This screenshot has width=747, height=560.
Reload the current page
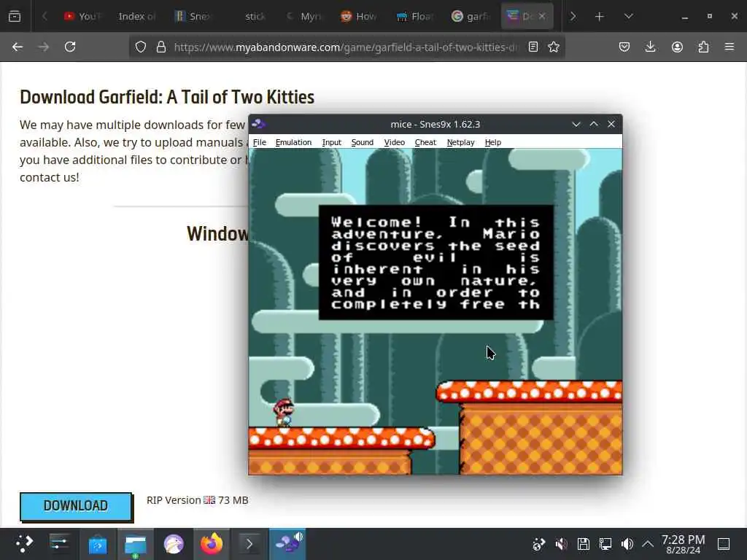tap(70, 47)
